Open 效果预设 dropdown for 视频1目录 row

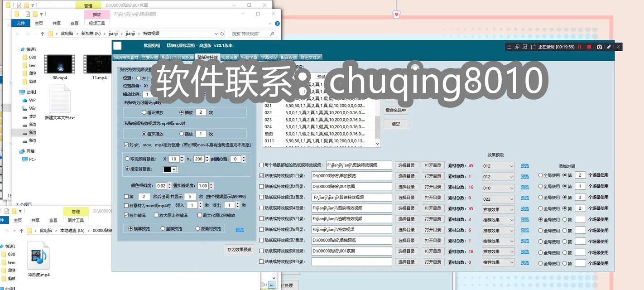coord(498,177)
